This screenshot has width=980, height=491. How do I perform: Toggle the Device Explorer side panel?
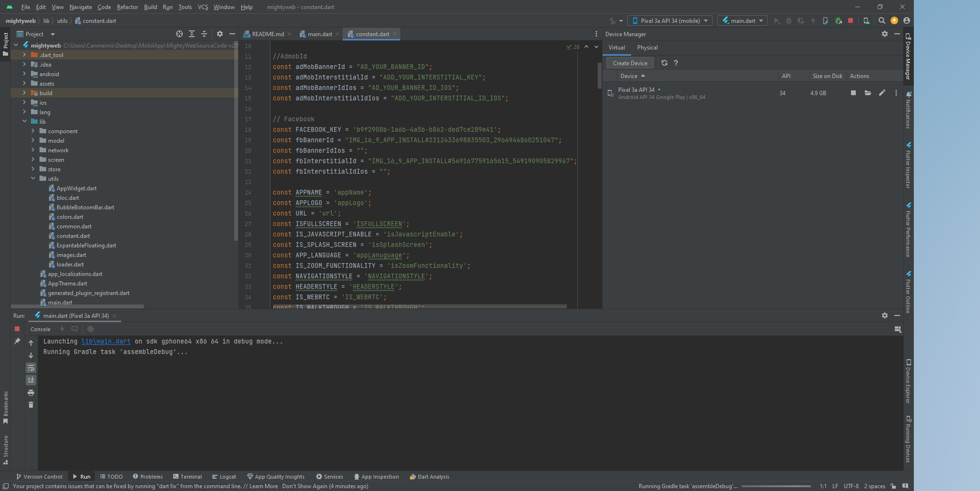(908, 382)
